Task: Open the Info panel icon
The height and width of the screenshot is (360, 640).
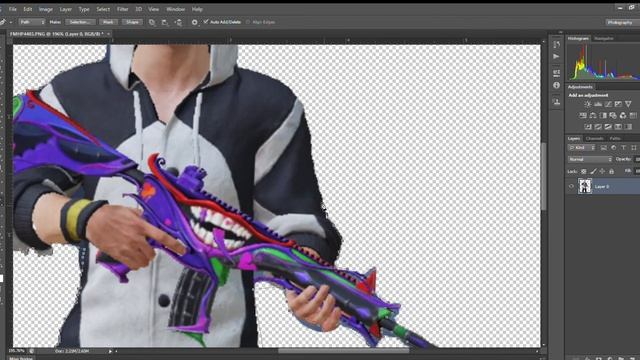Action: click(x=556, y=85)
